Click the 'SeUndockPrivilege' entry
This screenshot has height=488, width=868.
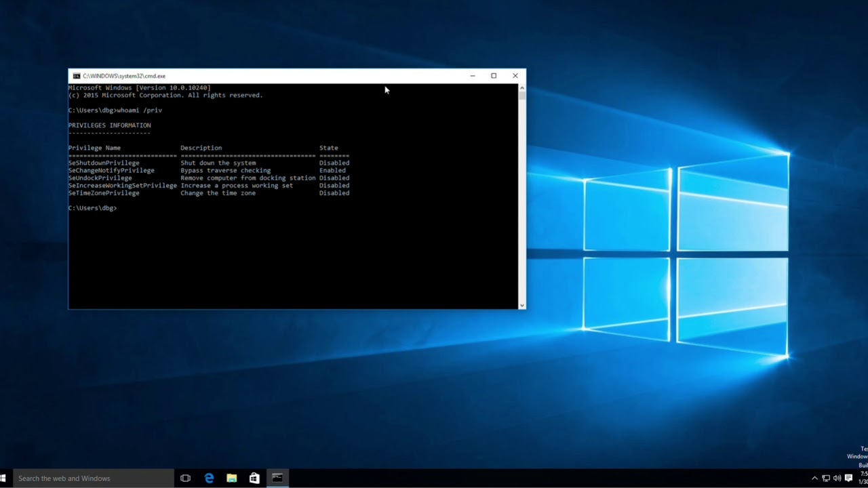point(100,178)
